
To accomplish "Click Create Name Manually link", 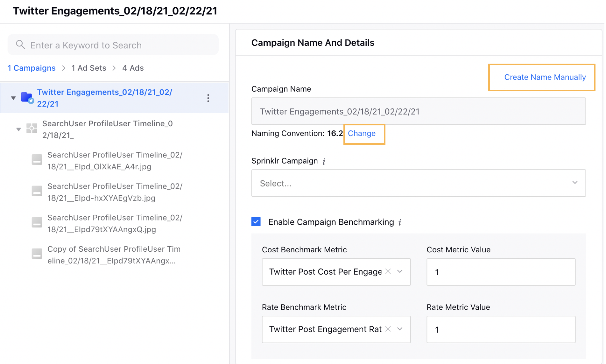I will 545,77.
